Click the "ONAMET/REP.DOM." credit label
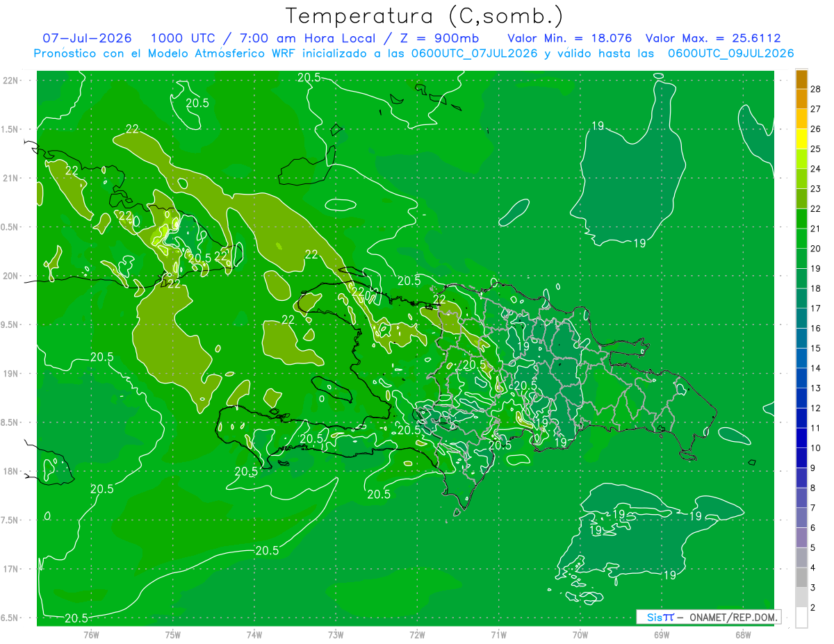The width and height of the screenshot is (834, 644). pyautogui.click(x=734, y=617)
